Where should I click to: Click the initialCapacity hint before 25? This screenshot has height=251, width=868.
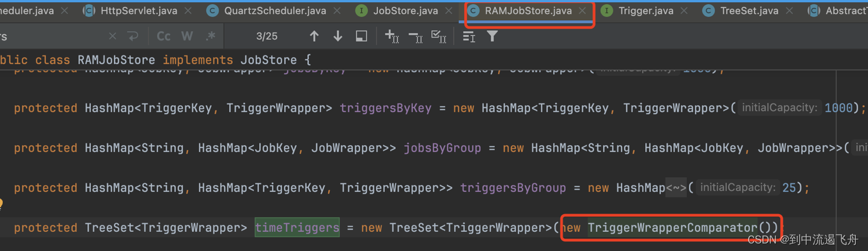coord(737,188)
